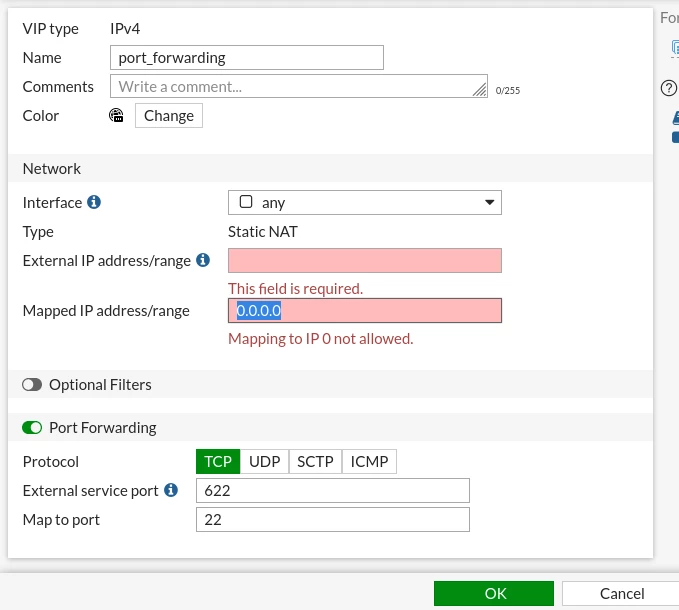This screenshot has height=610, width=679.
Task: Click the color palette icon next to Color
Action: click(x=116, y=116)
